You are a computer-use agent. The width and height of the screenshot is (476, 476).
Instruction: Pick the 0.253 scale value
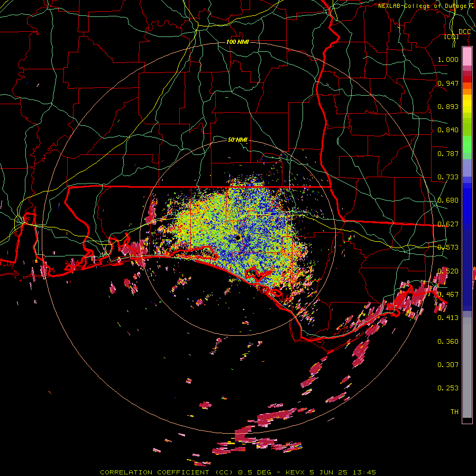coord(448,388)
